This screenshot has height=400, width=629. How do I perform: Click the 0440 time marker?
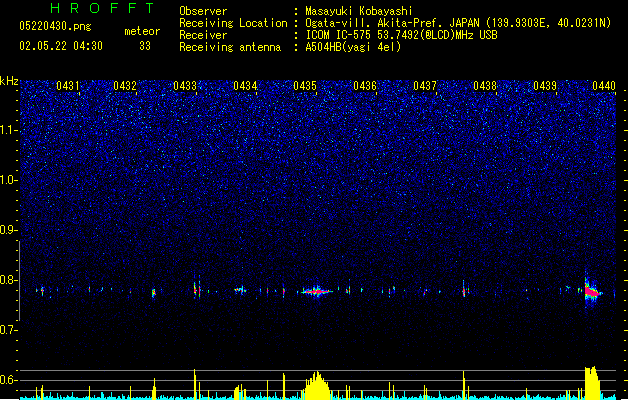(604, 86)
